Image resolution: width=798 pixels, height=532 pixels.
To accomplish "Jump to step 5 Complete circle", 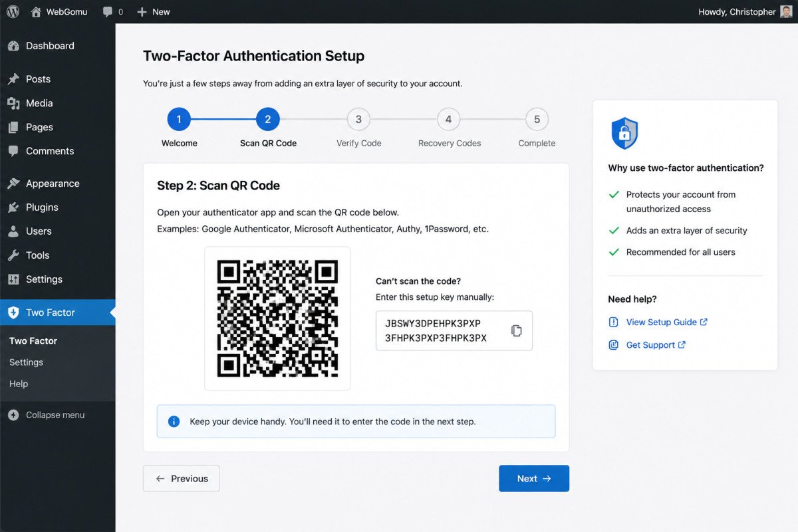I will (537, 120).
